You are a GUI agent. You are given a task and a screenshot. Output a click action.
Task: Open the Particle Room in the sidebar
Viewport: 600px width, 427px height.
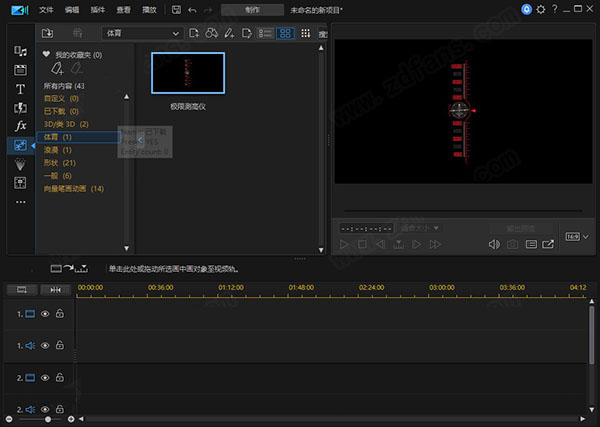(20, 164)
